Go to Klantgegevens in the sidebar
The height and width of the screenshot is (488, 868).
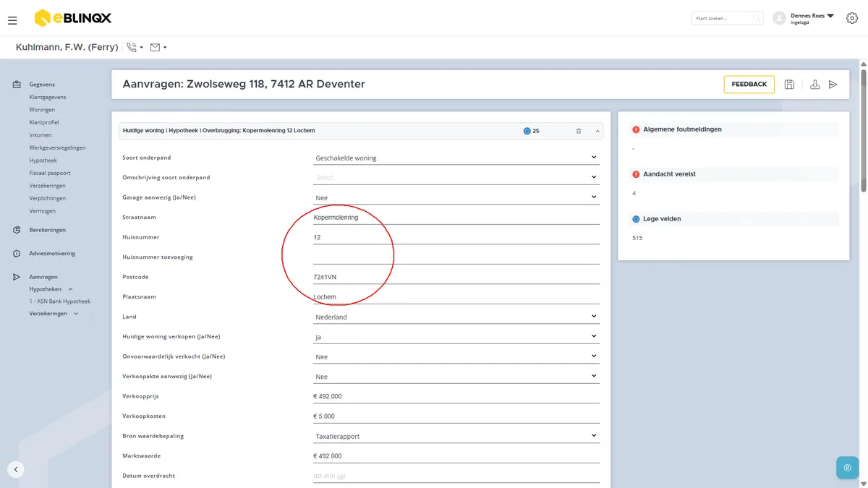(x=48, y=97)
